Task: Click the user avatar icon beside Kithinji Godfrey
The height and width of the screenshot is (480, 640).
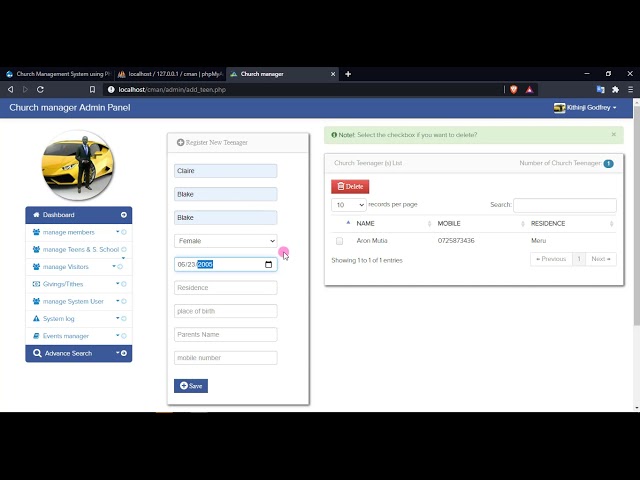Action: tap(560, 108)
